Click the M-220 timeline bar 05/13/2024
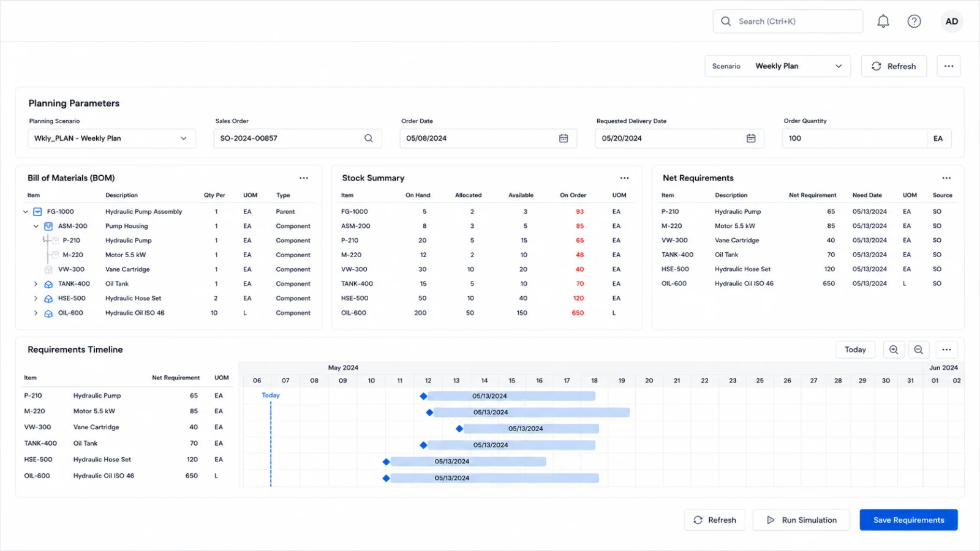Screen dimensions: 980x551 tap(532, 413)
